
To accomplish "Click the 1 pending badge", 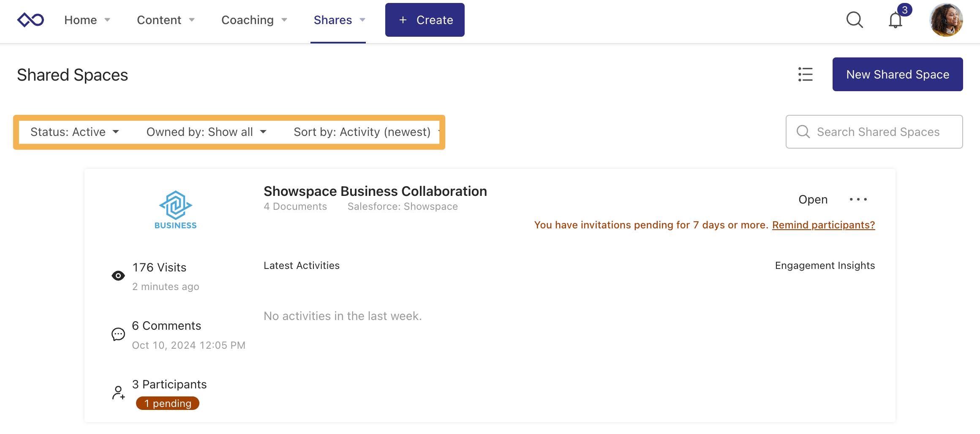I will 168,403.
